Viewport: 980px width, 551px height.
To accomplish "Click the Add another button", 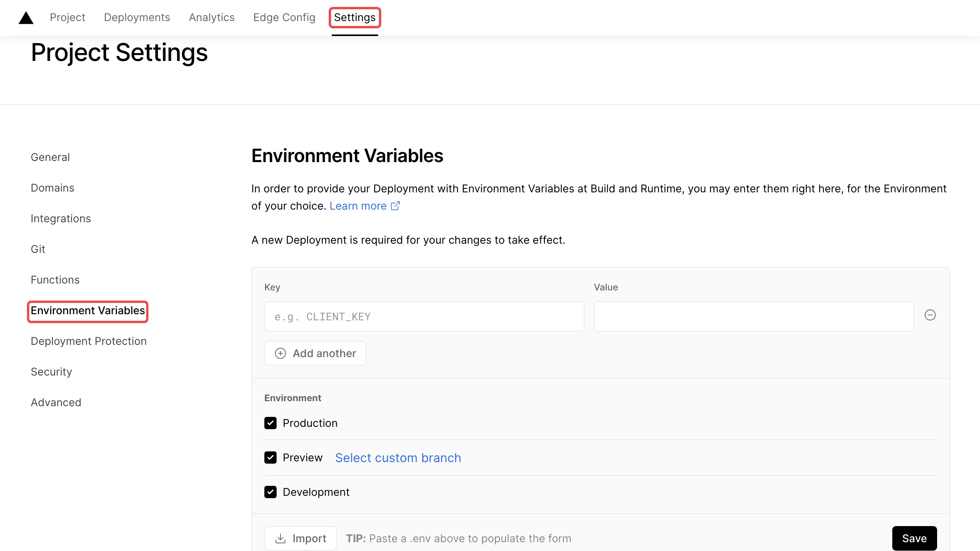I will 315,353.
